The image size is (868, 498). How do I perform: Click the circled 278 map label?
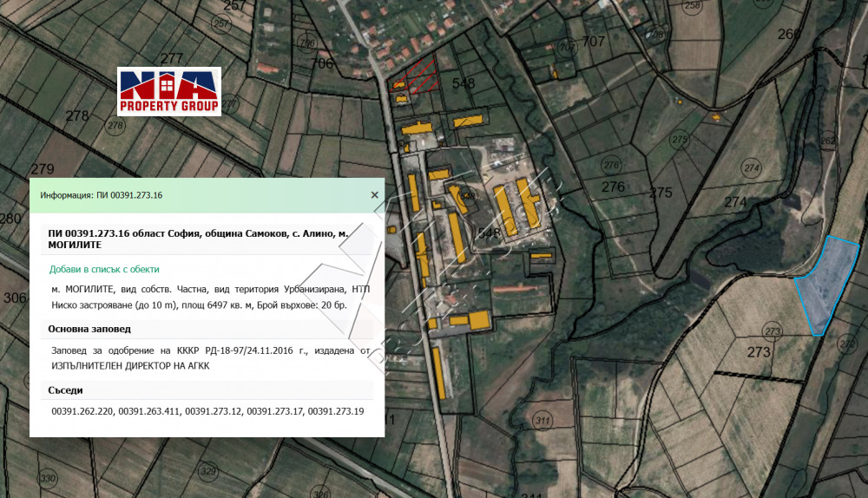point(115,125)
